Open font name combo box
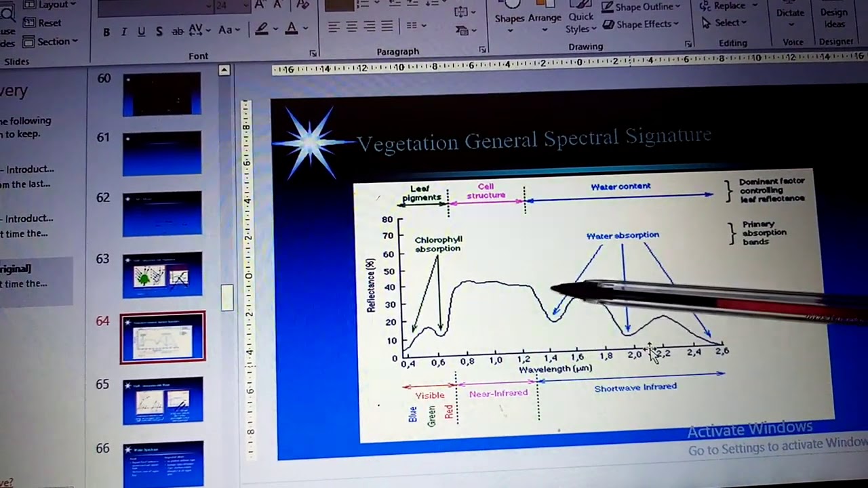Screen dimensions: 868x488 [155, 7]
